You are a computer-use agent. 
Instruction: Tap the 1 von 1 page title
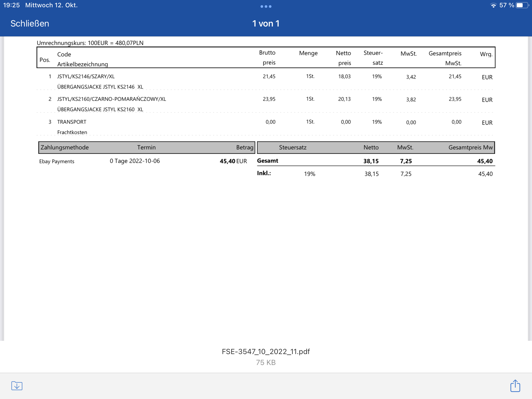266,24
